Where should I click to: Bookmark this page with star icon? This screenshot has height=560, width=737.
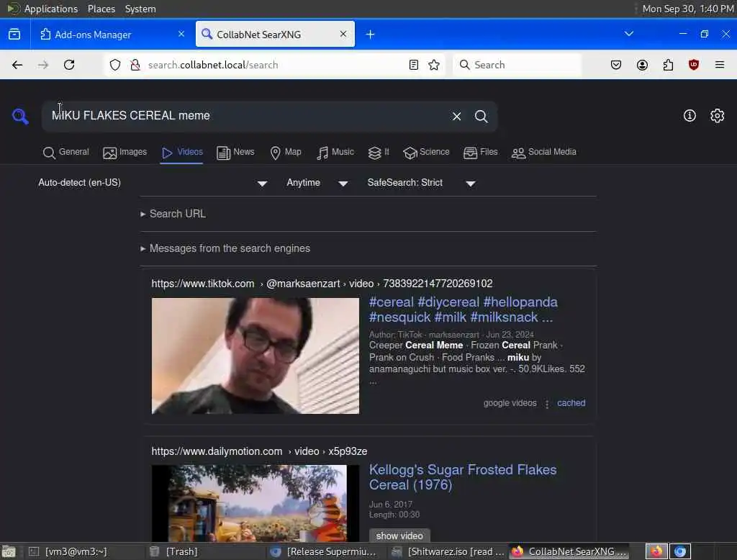point(434,65)
